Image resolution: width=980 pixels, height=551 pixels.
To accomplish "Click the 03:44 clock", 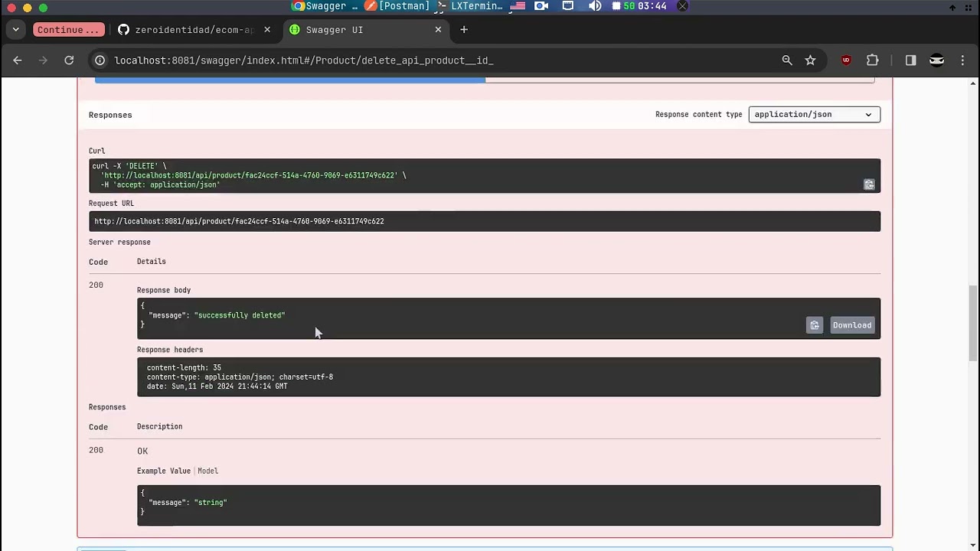I will click(652, 6).
